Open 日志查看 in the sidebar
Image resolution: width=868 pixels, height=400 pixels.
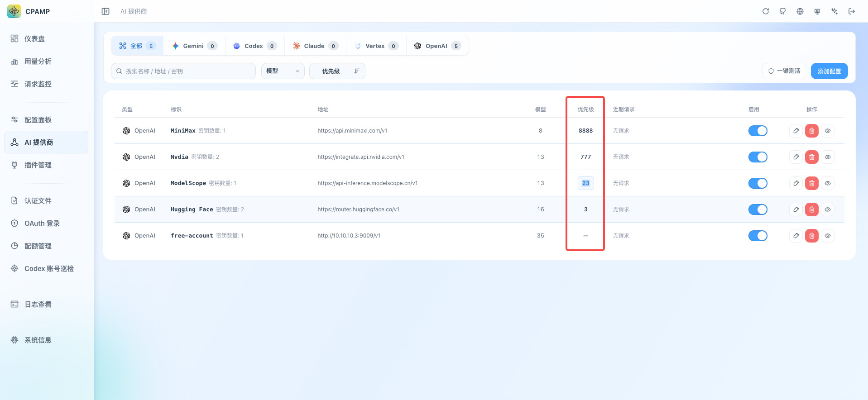(x=46, y=304)
